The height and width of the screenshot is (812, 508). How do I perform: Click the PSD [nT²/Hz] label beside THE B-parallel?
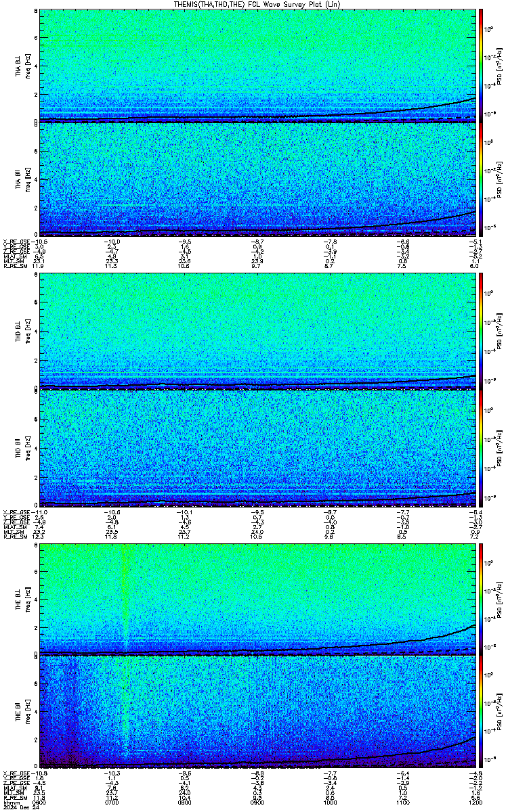click(498, 712)
